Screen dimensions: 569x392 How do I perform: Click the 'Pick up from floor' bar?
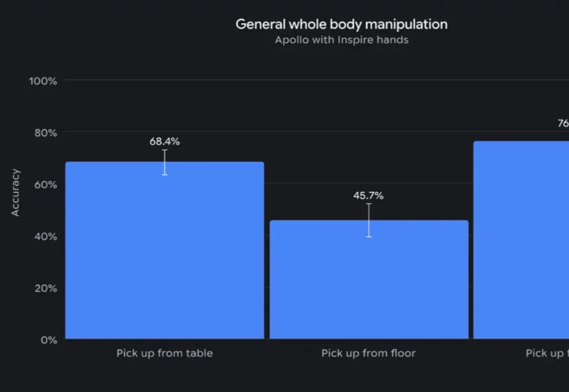pos(369,279)
